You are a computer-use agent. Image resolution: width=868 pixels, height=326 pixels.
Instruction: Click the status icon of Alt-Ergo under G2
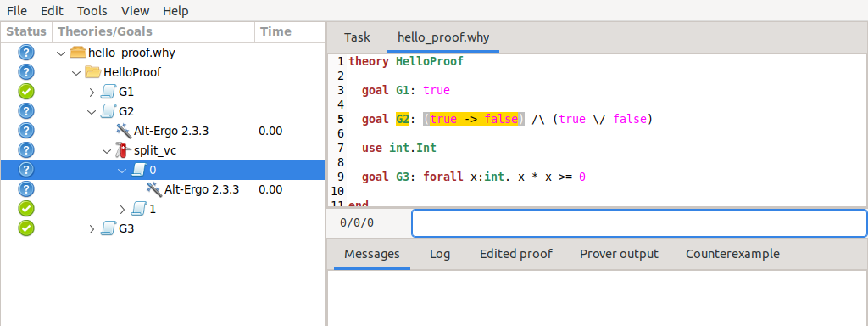coord(26,130)
